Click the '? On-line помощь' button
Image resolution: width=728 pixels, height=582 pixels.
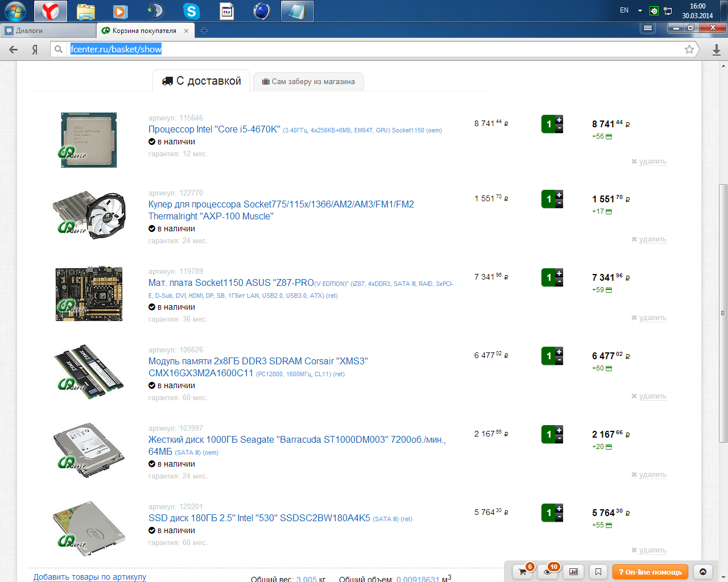(x=650, y=572)
